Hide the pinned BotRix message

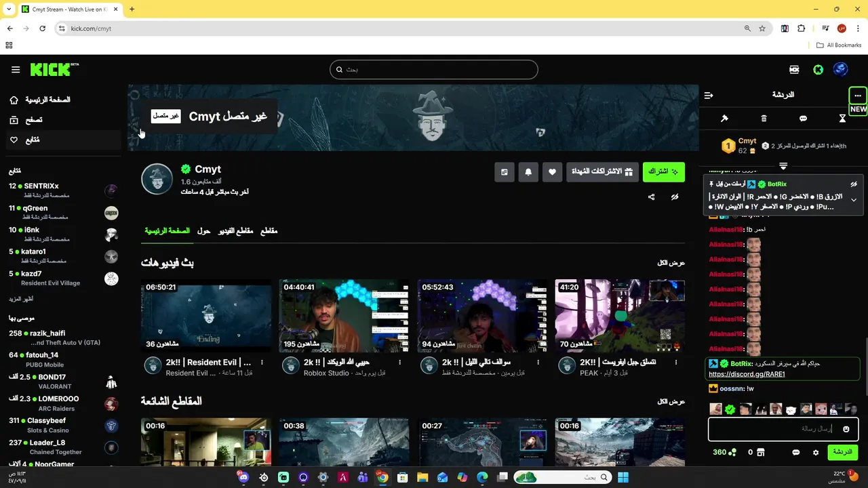click(x=854, y=184)
